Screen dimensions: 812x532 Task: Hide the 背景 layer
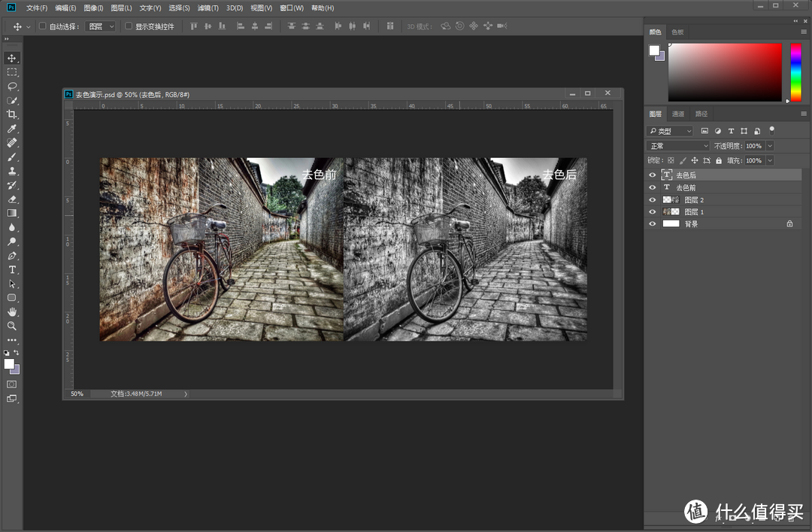[653, 223]
